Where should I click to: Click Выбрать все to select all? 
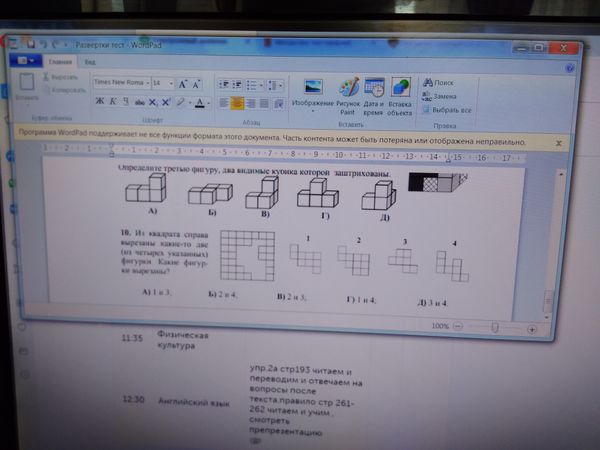[452, 110]
